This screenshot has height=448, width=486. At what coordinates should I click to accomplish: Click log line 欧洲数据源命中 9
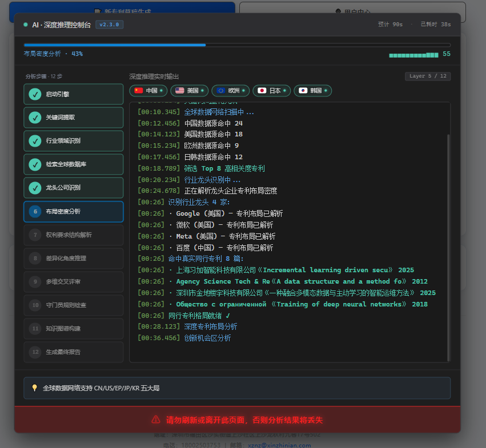[188, 146]
